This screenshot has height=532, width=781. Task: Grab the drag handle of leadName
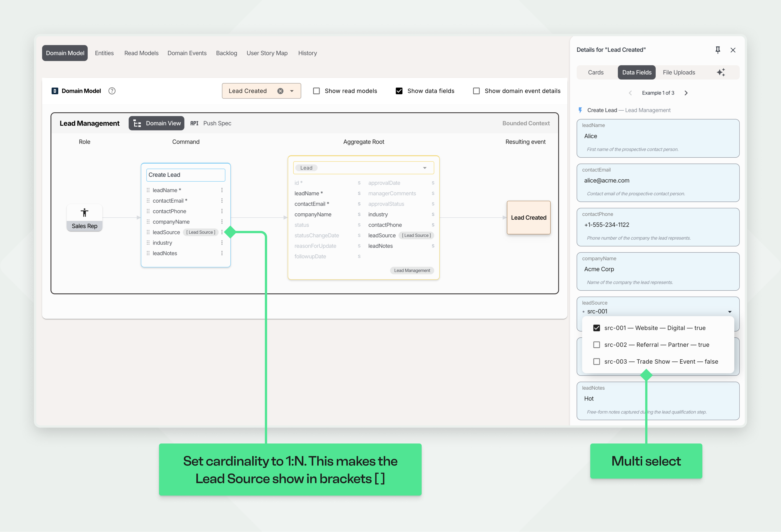(148, 190)
